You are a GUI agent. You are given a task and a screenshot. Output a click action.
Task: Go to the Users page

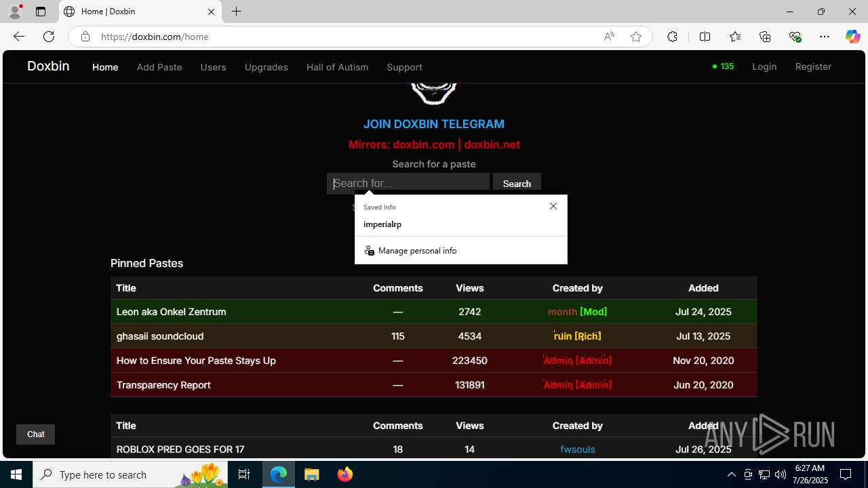click(213, 67)
